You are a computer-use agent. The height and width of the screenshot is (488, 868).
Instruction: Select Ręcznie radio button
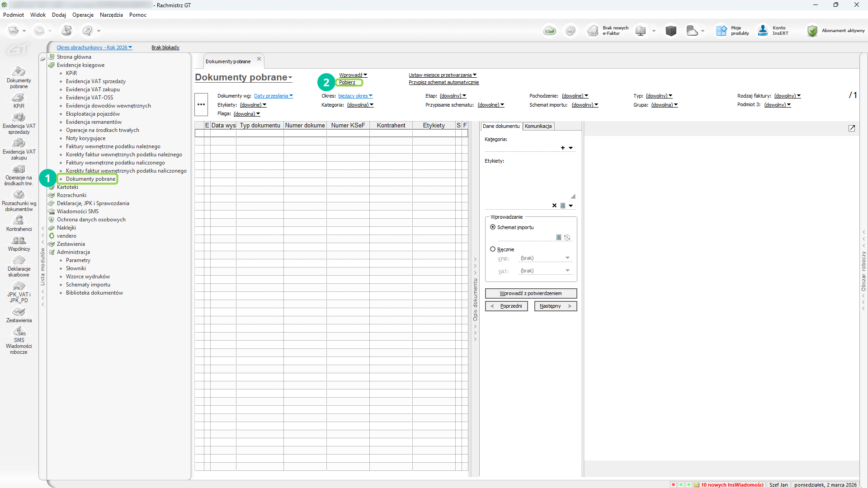click(x=493, y=249)
